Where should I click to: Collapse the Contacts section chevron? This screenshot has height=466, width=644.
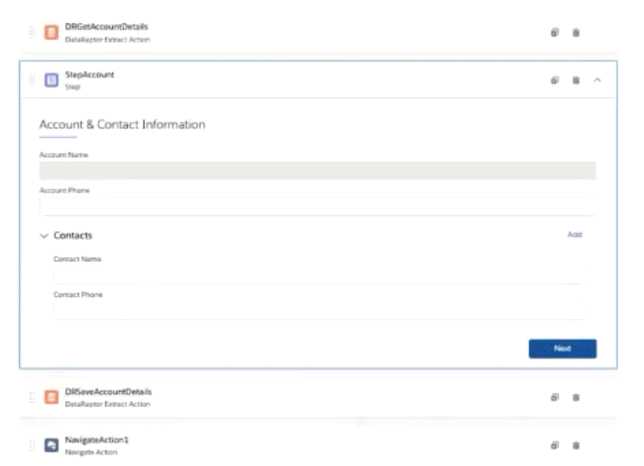point(44,236)
